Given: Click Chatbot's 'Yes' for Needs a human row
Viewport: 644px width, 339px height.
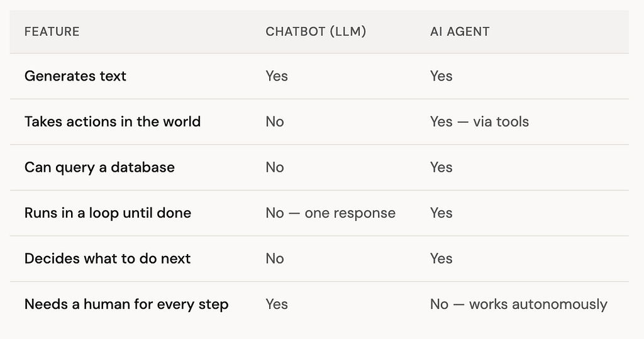Looking at the screenshot, I should (x=277, y=304).
